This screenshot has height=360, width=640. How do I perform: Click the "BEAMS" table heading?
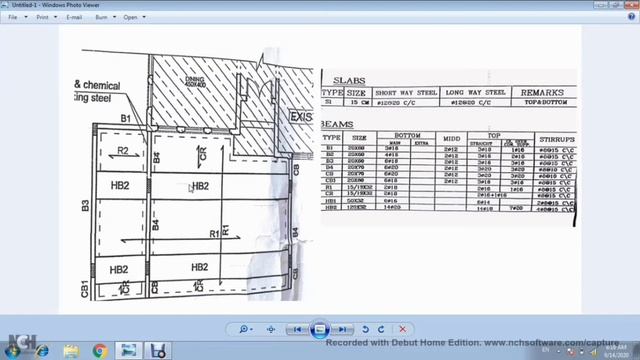point(337,124)
